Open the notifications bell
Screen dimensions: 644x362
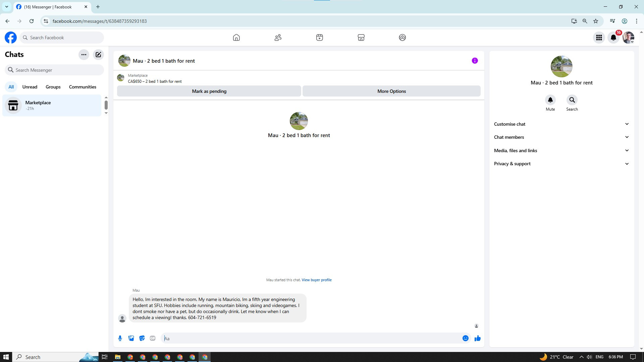coord(613,38)
